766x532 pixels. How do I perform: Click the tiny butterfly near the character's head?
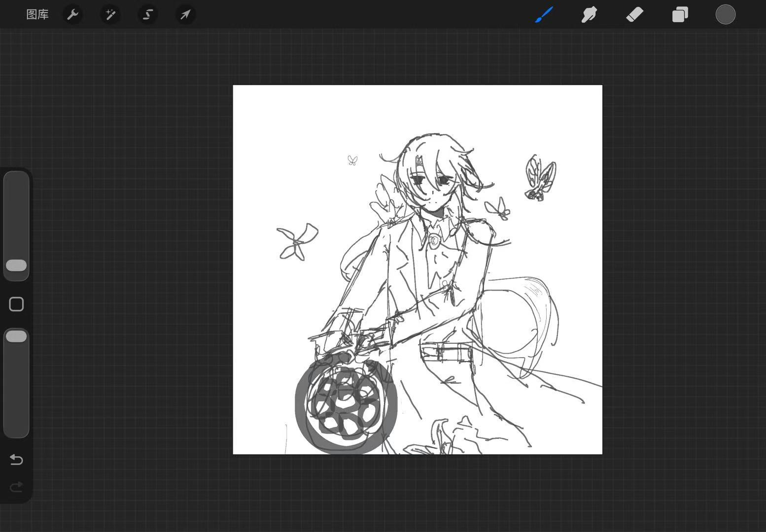tap(352, 161)
